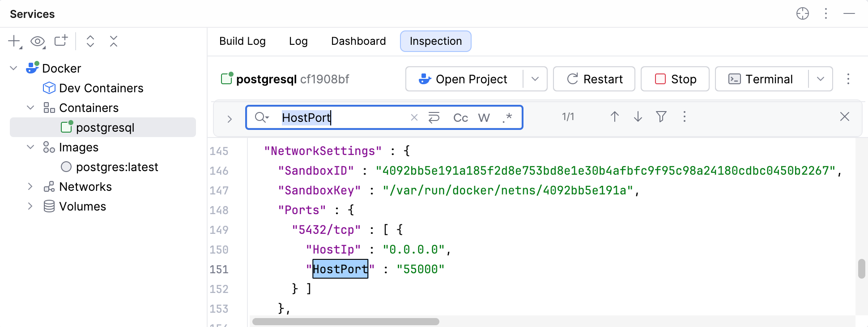Screen dimensions: 868x327
Task: Toggle regex search option
Action: tap(507, 118)
